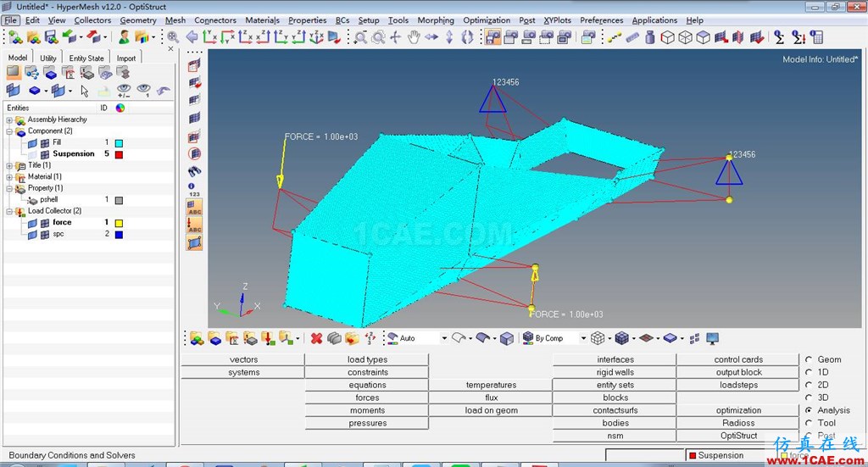Click the yellow color swatch of force

coord(119,223)
